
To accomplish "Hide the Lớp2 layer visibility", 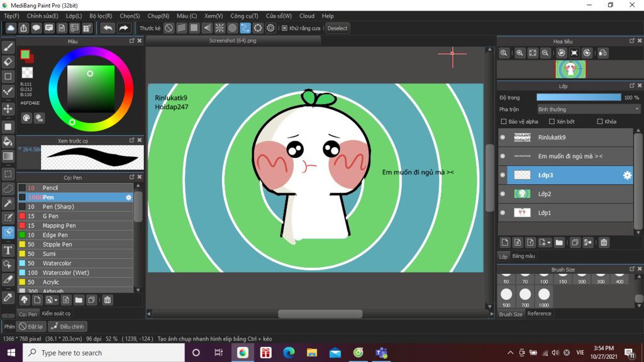I will point(502,194).
